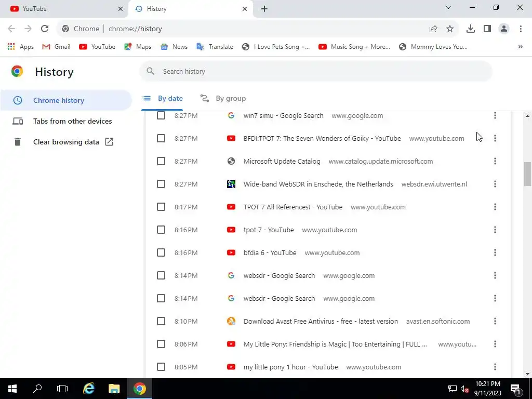Share this page via the share icon
The width and height of the screenshot is (532, 399).
pos(433,29)
